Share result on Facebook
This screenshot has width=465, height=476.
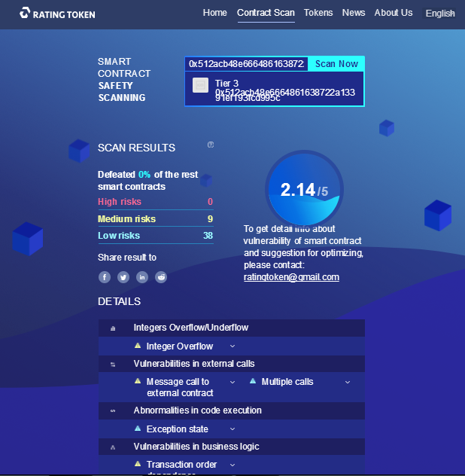coord(105,277)
